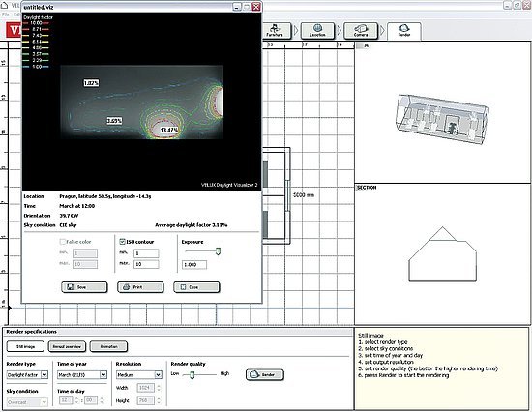This screenshot has height=412, width=532.
Task: Open the Camera step icon
Action: tap(361, 31)
